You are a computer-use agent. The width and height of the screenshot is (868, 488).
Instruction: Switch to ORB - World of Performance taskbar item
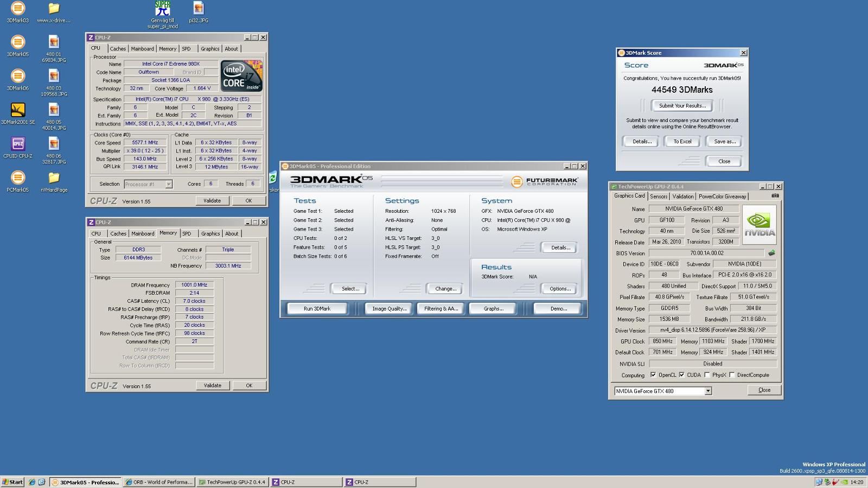(158, 482)
